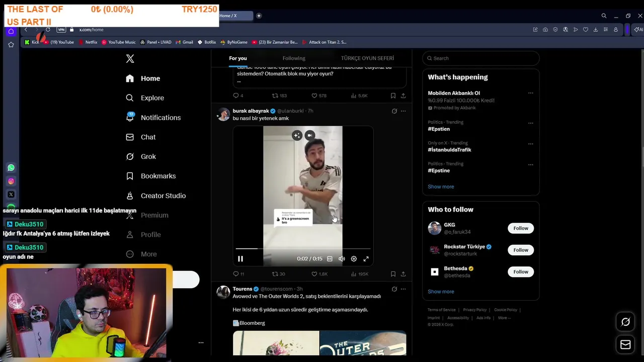
Task: Switch to the For you tab
Action: pos(238,58)
